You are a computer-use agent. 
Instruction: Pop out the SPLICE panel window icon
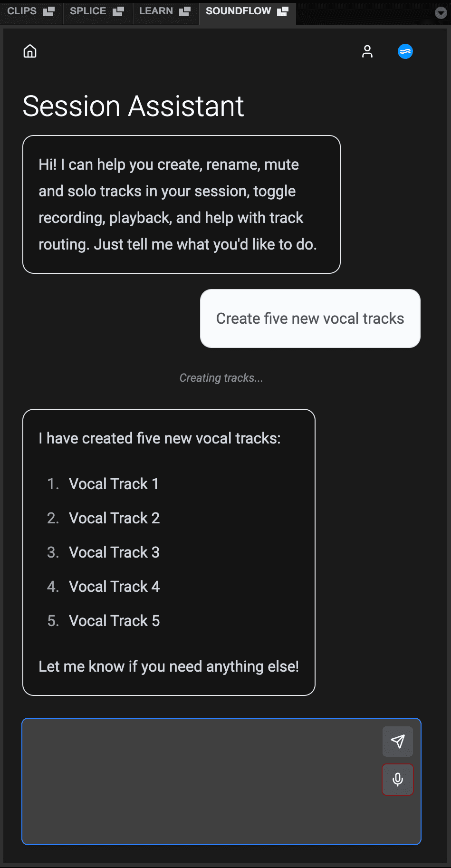(118, 11)
